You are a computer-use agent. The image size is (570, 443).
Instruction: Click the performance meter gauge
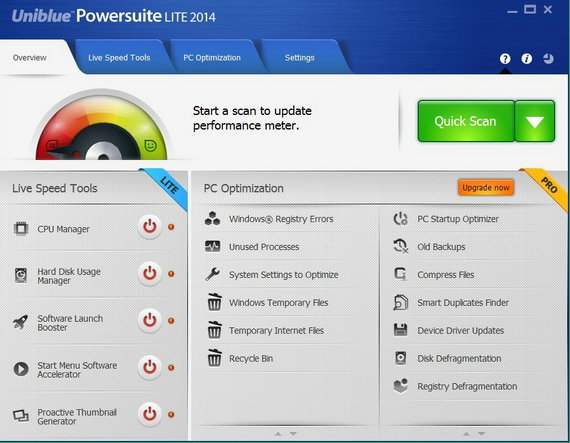[101, 125]
